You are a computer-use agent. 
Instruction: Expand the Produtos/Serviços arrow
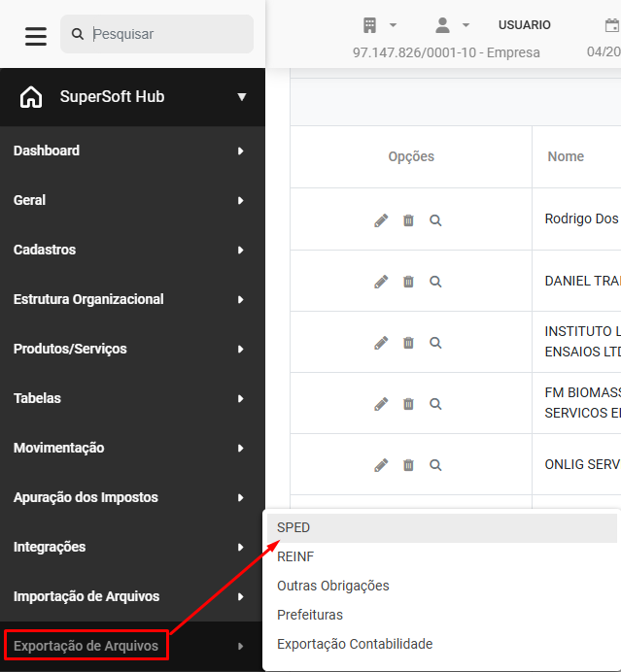tap(241, 350)
